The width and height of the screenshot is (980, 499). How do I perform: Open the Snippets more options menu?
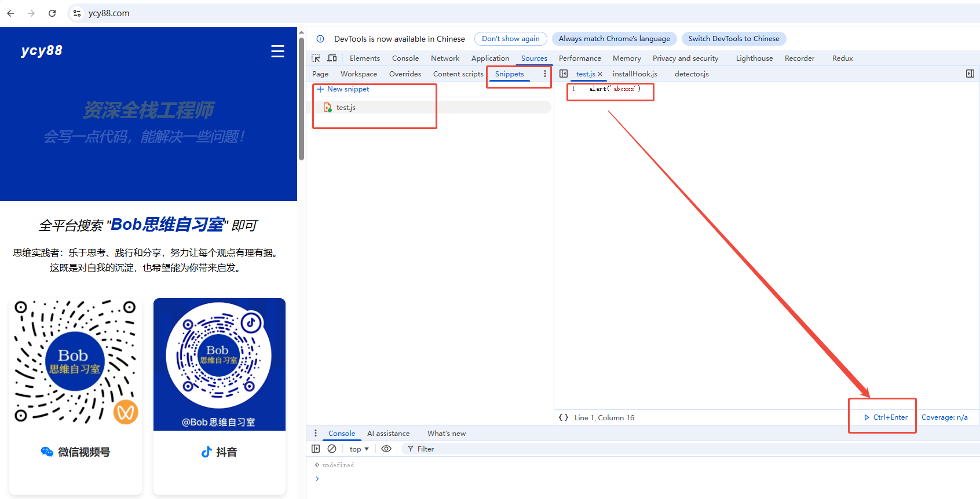[544, 74]
